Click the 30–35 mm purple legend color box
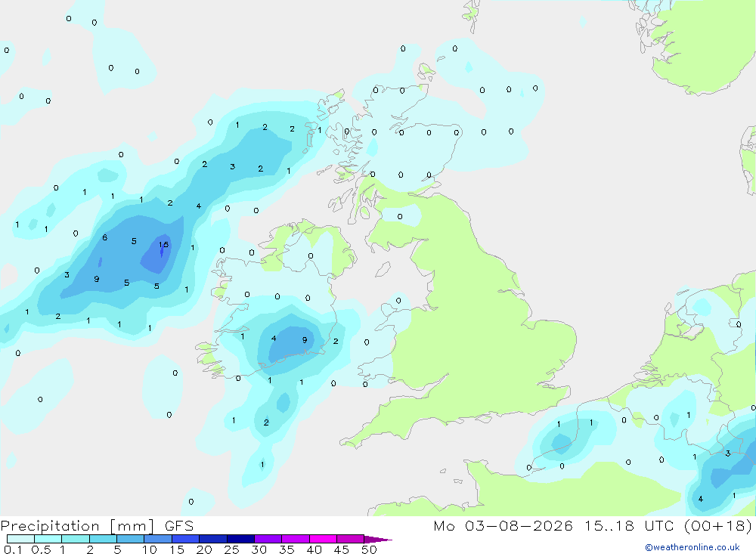The height and width of the screenshot is (554, 756). click(x=268, y=539)
